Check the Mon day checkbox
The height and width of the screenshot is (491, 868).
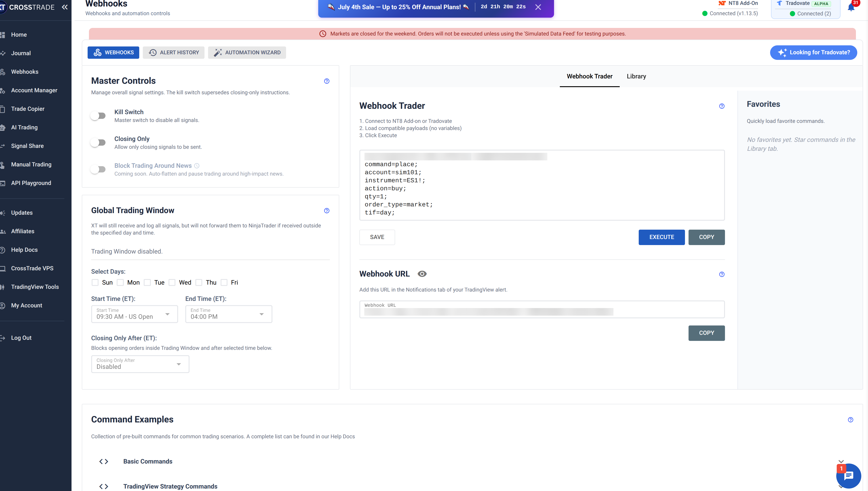(120, 282)
